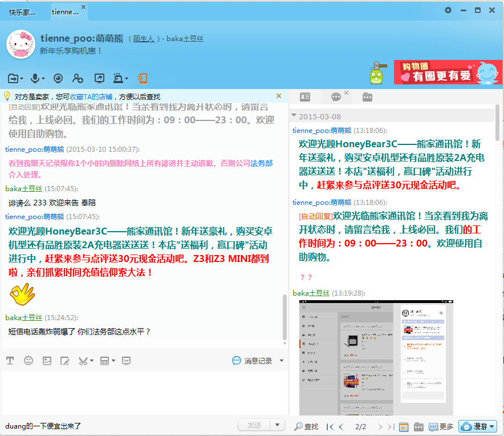The image size is (504, 436).
Task: Open the settings gear in title bar
Action: (x=448, y=10)
